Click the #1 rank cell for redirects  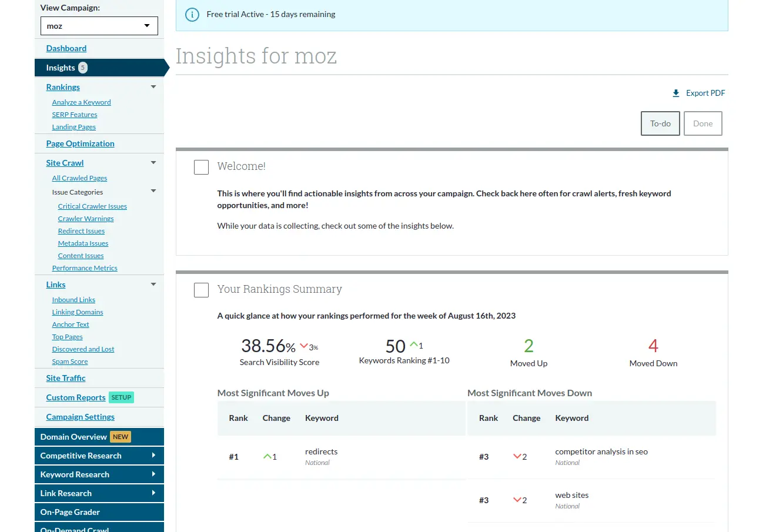point(233,457)
